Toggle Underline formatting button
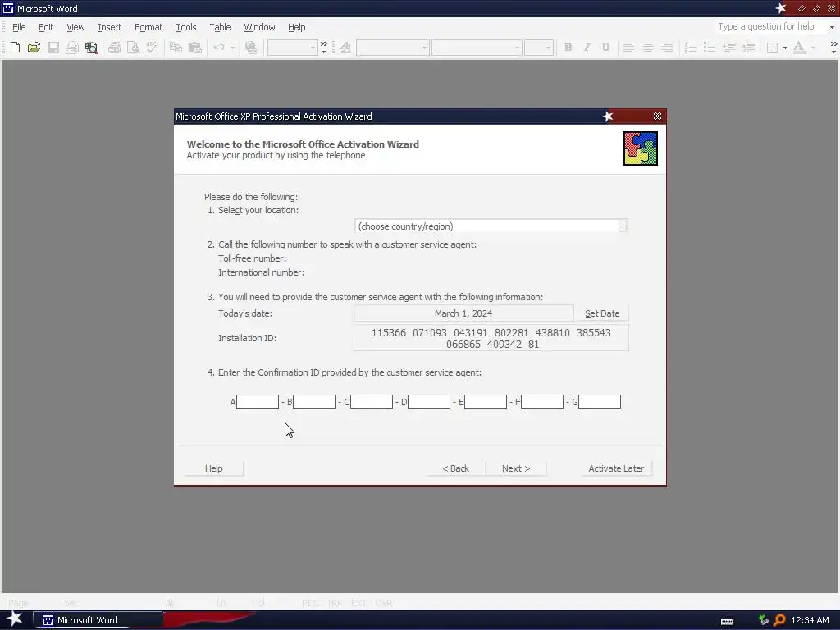The width and height of the screenshot is (840, 630). pos(605,48)
